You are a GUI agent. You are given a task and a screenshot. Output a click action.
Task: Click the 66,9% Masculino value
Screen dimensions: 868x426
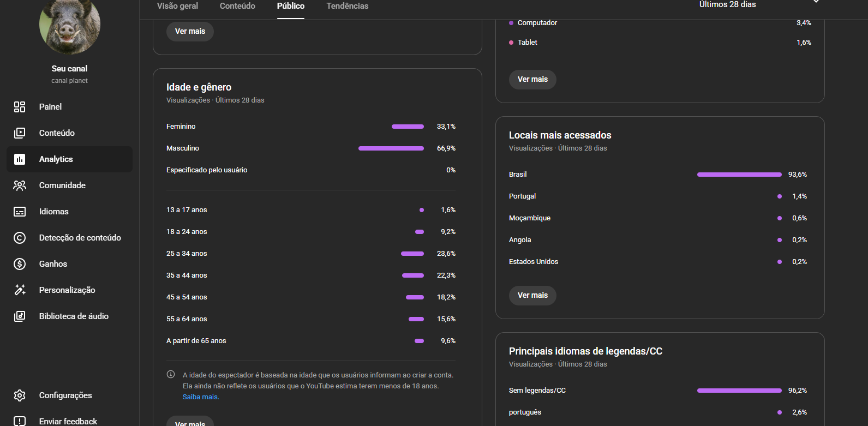click(x=446, y=148)
